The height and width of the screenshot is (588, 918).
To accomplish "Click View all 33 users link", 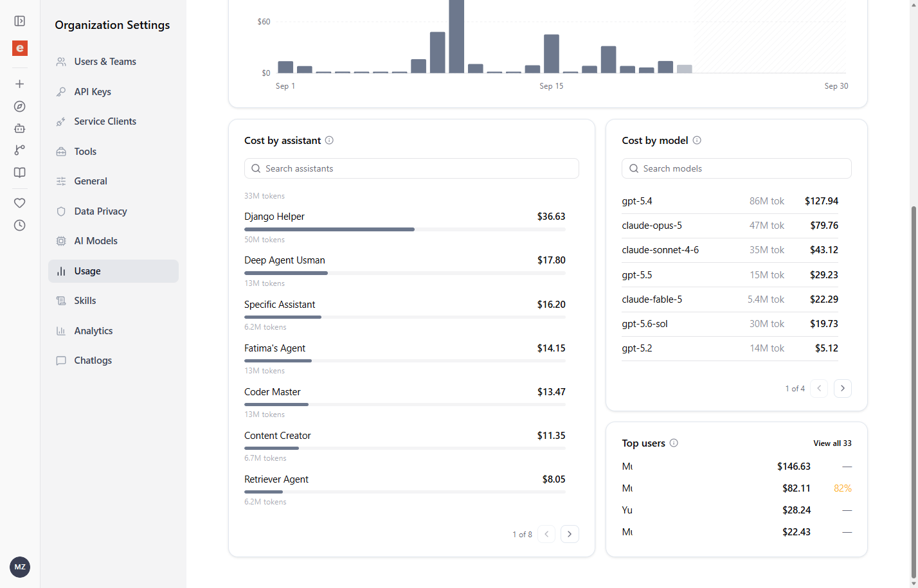I will 832,443.
